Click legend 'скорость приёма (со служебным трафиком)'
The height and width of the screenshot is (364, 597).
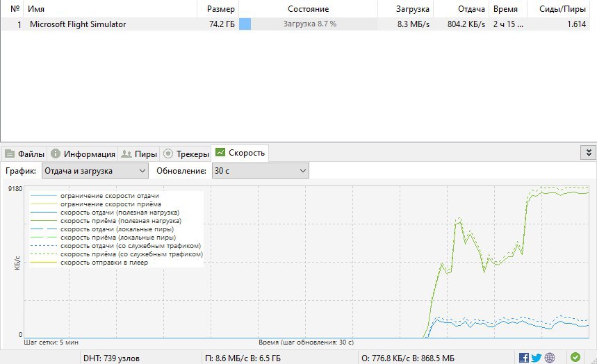pos(131,254)
